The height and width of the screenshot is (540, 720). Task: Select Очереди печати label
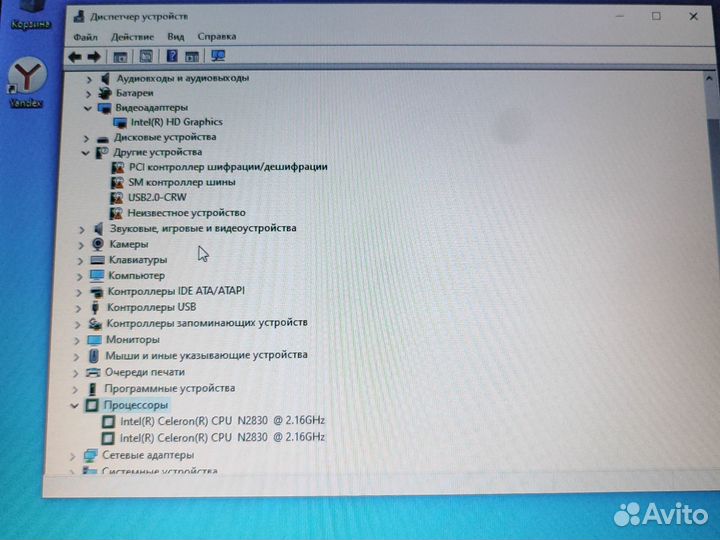coord(145,372)
